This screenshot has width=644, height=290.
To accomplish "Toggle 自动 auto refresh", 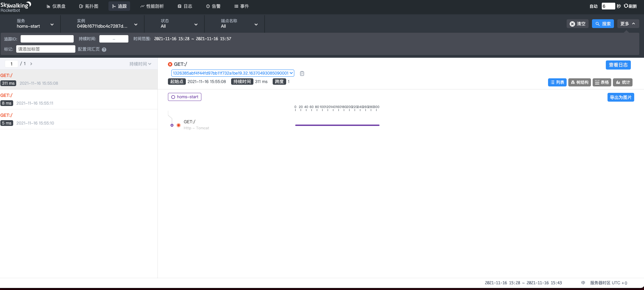I will coord(593,6).
